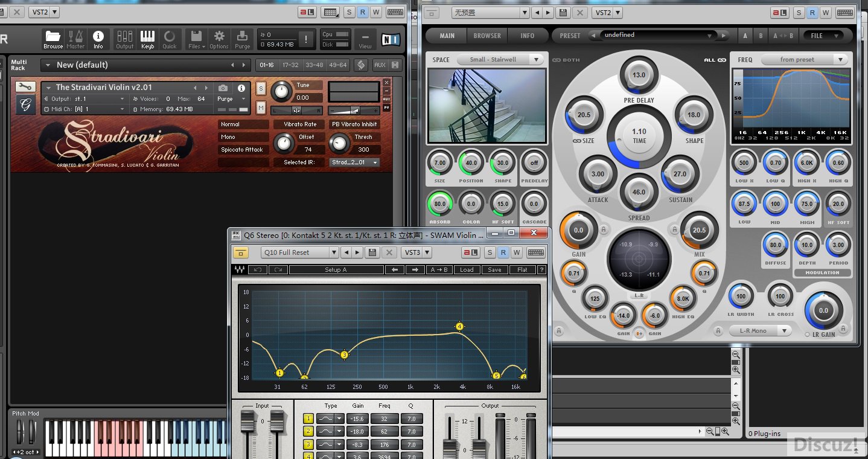
Task: Click the Spiccato Attack button
Action: (243, 149)
